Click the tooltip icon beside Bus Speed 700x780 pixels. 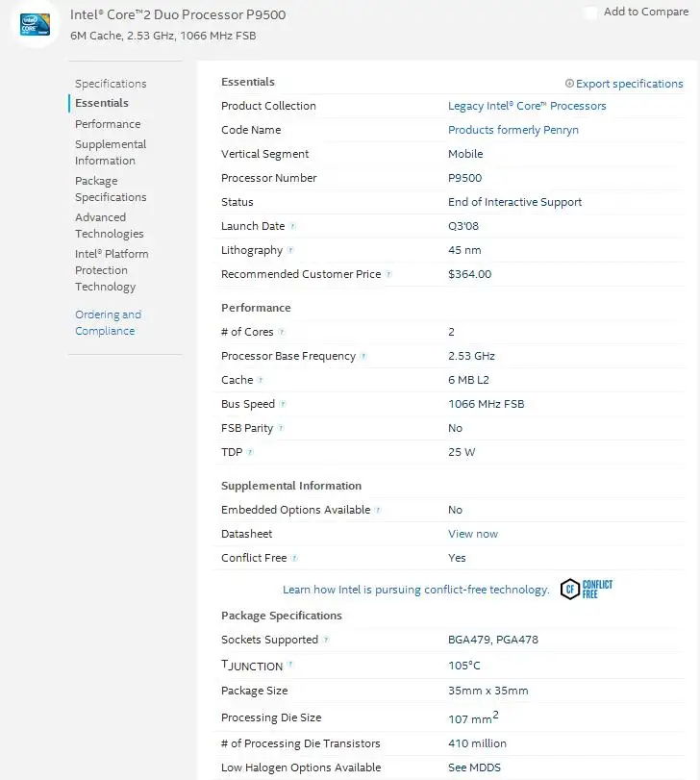coord(283,404)
